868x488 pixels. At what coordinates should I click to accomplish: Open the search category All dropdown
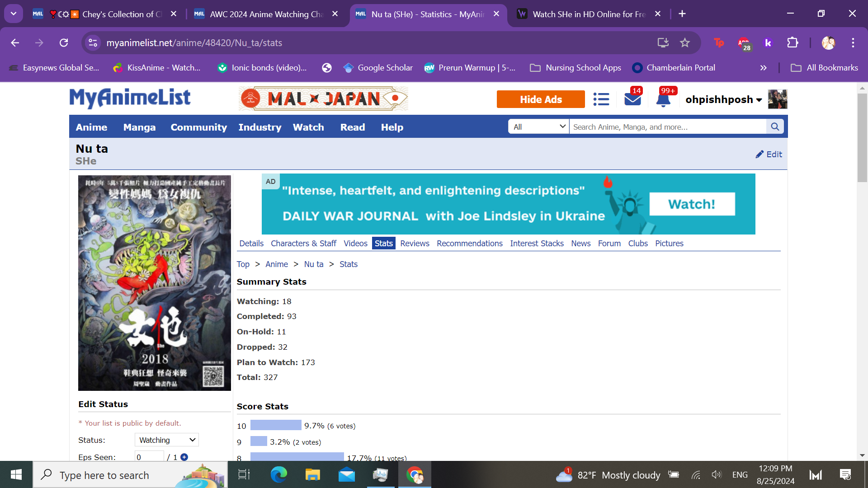(x=539, y=127)
